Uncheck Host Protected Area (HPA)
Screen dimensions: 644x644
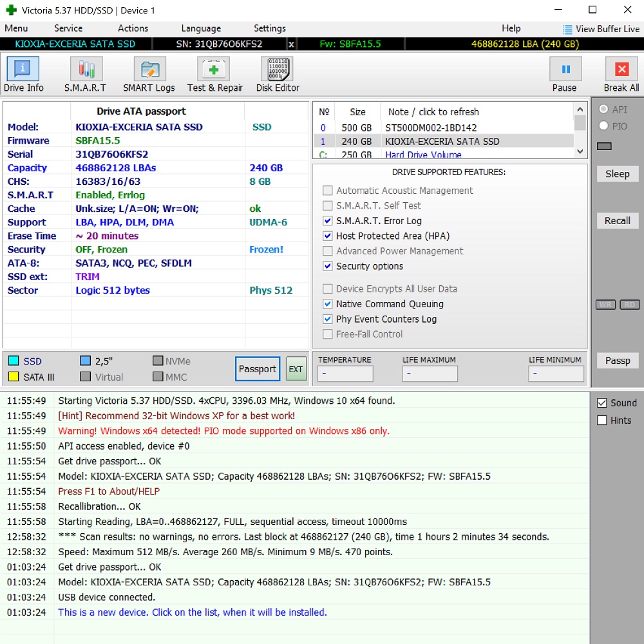click(x=327, y=236)
